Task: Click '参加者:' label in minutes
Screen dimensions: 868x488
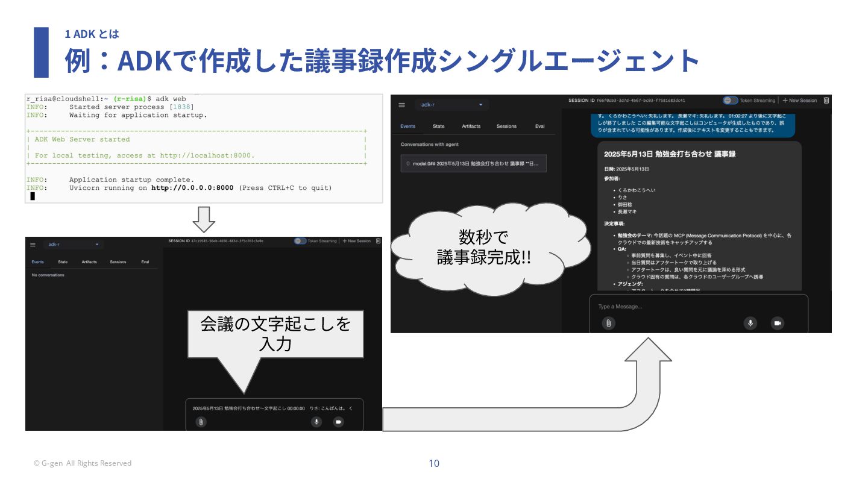Action: pyautogui.click(x=612, y=178)
